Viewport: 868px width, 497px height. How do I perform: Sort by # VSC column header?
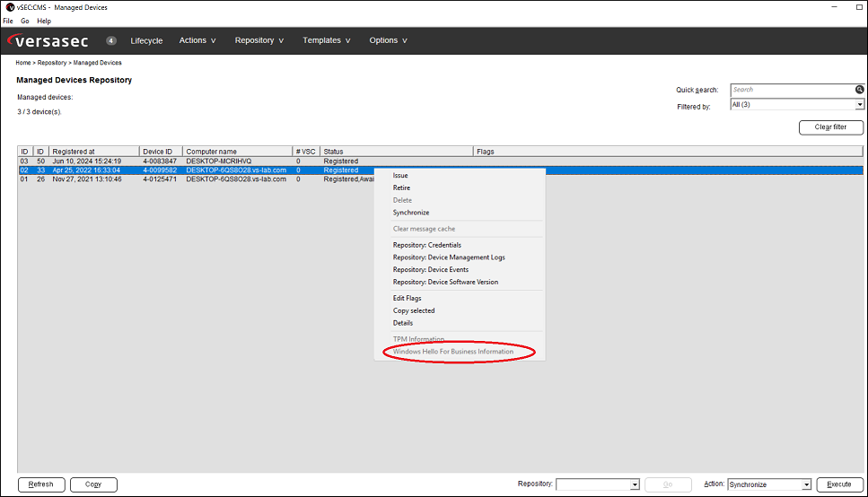tap(306, 151)
